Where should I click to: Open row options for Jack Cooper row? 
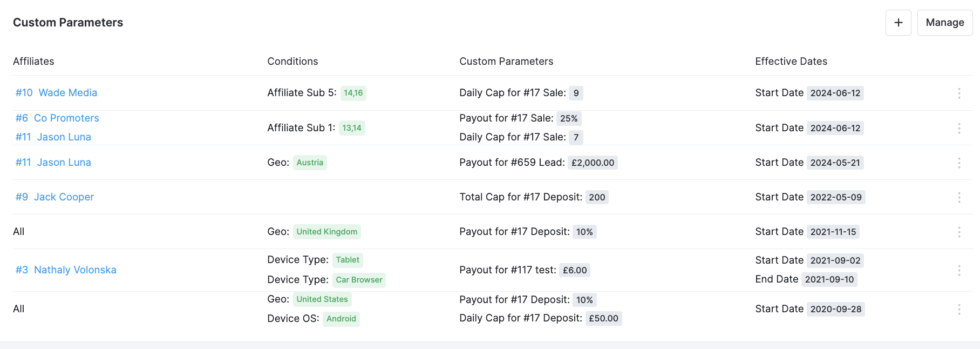pyautogui.click(x=959, y=197)
